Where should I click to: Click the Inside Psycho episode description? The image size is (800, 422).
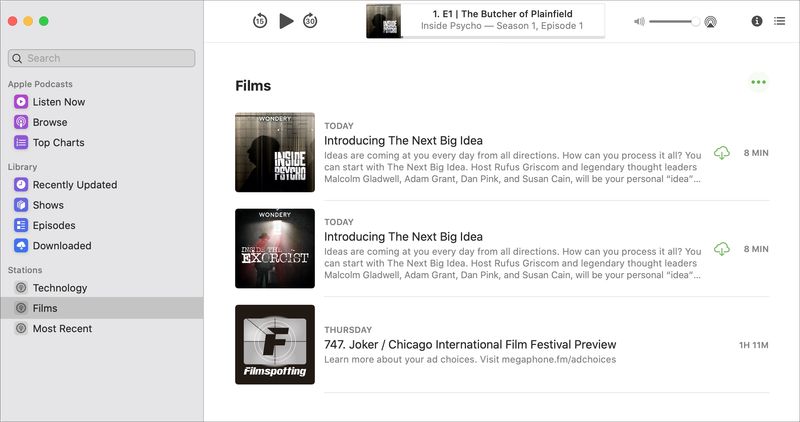(x=512, y=167)
